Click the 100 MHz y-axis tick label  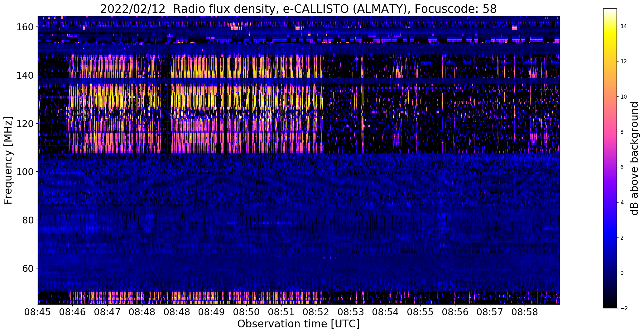pos(25,172)
